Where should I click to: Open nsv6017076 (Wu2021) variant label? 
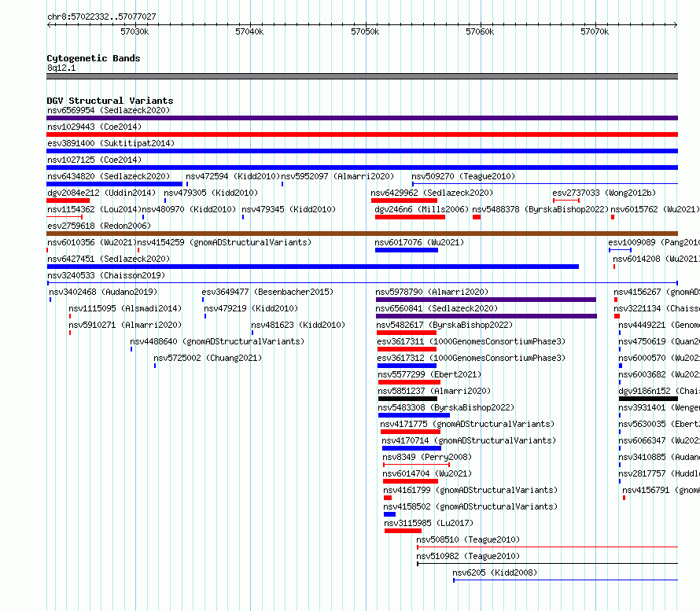pos(419,242)
